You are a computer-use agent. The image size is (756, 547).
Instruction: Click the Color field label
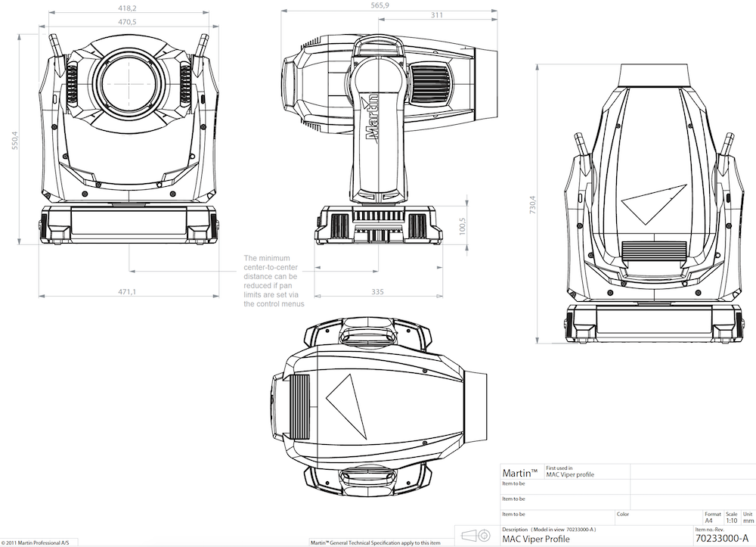(x=623, y=514)
